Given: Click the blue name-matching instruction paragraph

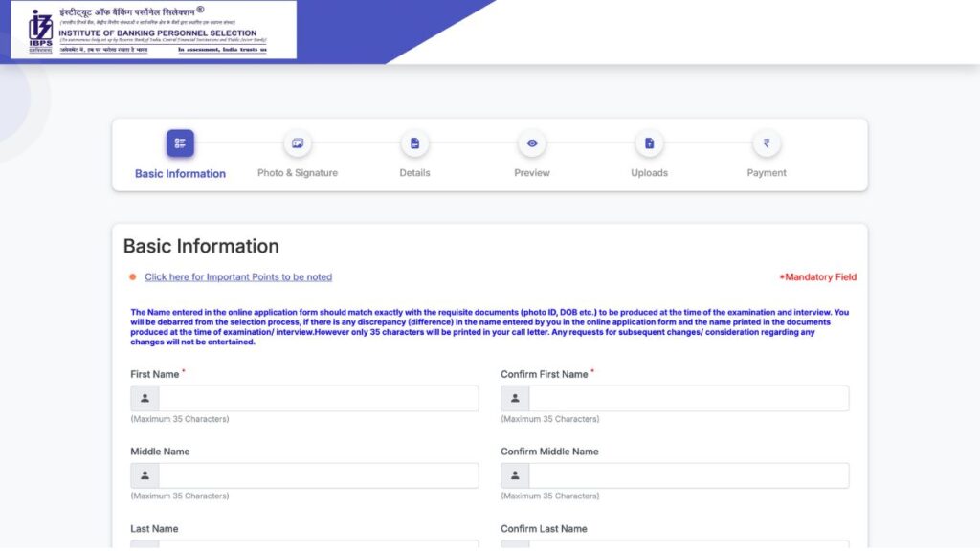Looking at the screenshot, I should pyautogui.click(x=489, y=327).
